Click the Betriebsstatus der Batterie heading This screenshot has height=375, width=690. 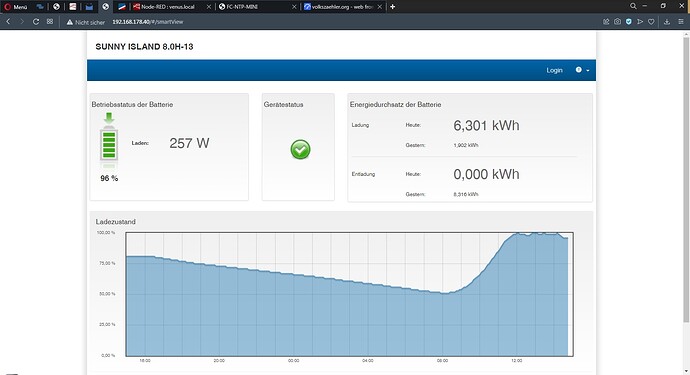click(x=132, y=105)
